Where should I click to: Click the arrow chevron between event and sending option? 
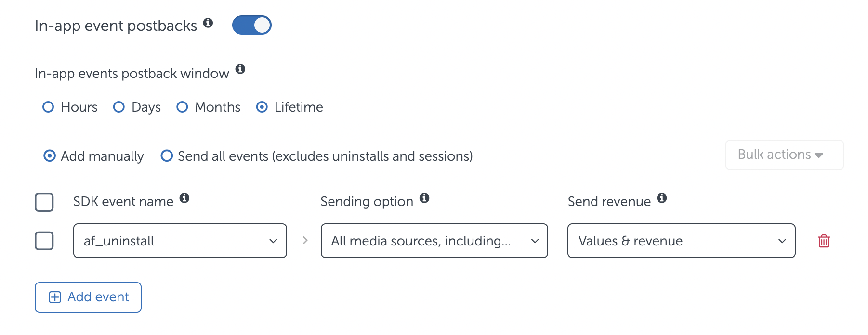pyautogui.click(x=305, y=240)
